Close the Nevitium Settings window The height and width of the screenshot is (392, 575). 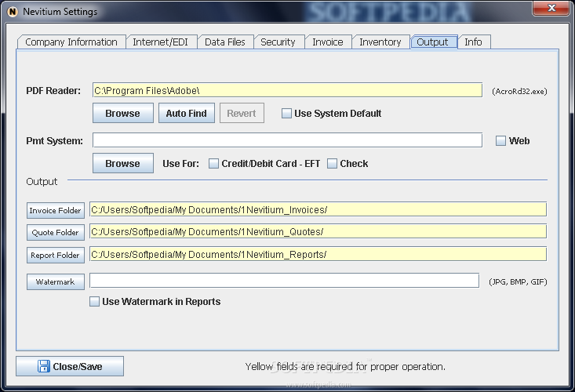551,8
